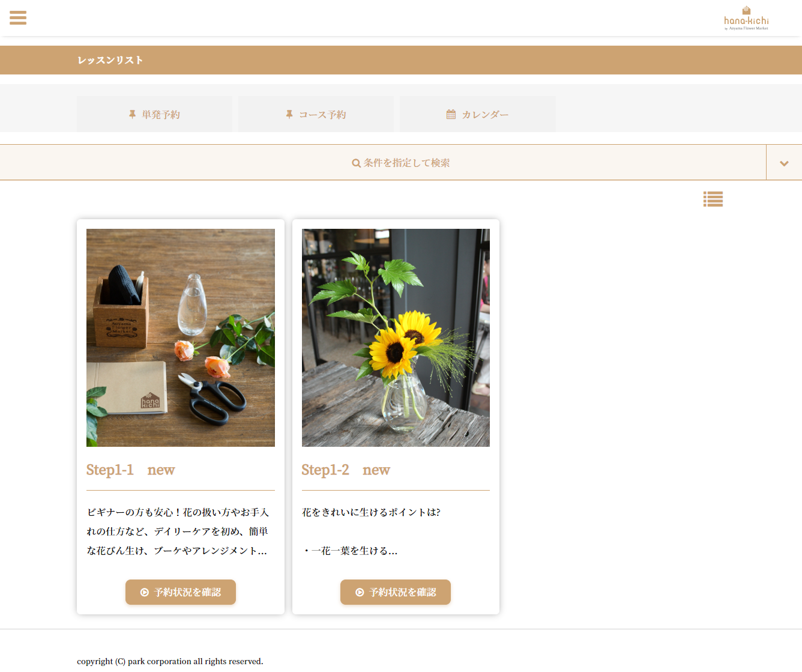Viewport: 802px width, 672px height.
Task: Open the hamburger menu
Action: point(18,18)
